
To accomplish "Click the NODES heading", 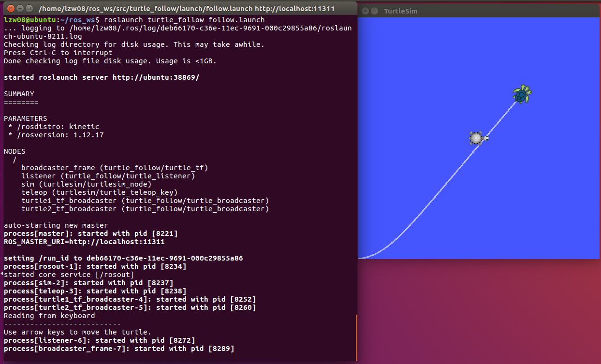I will [15, 151].
